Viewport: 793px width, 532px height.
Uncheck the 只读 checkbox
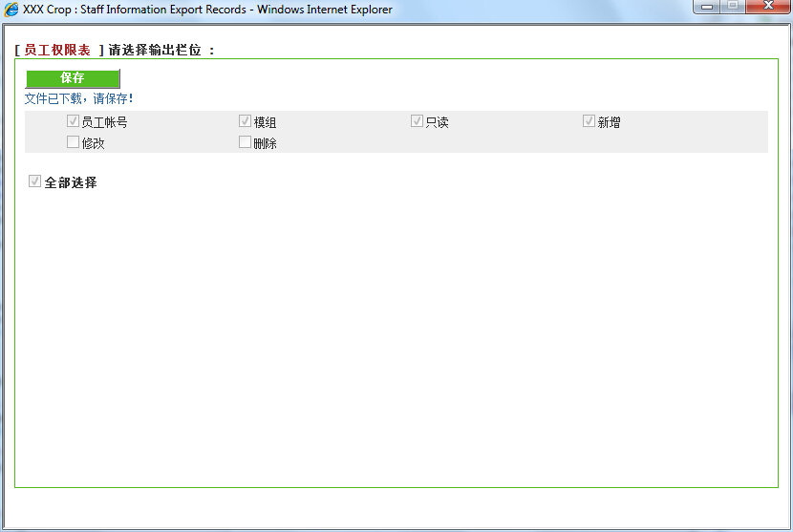coord(417,121)
